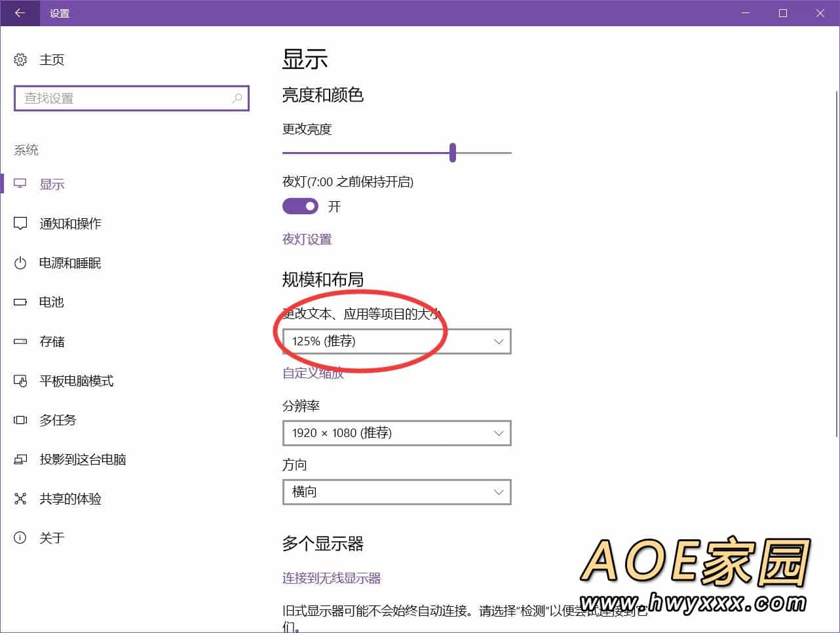840x633 pixels.
Task: Open the 存储 storage icon
Action: [x=20, y=341]
